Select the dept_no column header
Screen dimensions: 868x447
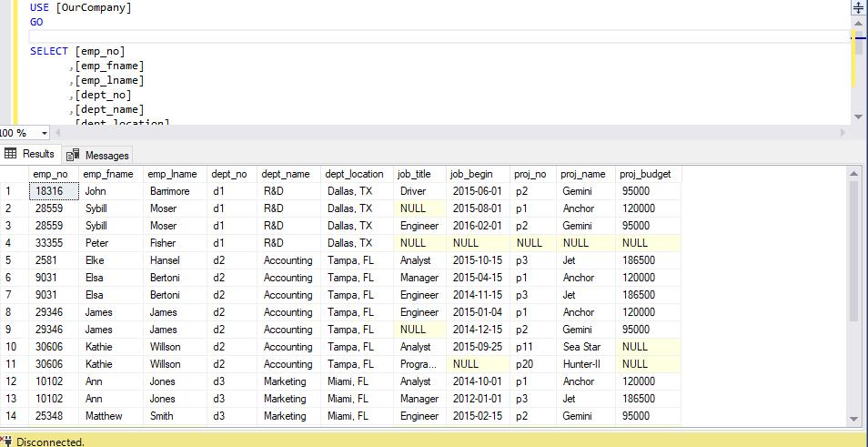point(232,174)
